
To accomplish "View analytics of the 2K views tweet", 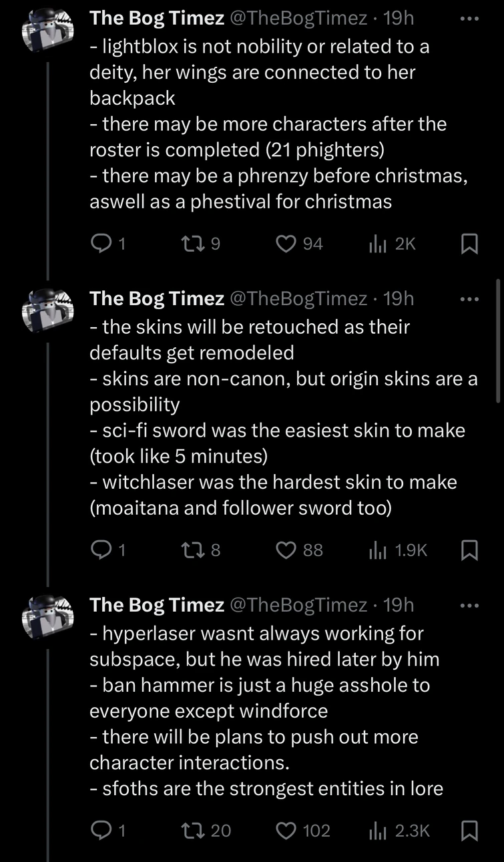I will point(377,244).
